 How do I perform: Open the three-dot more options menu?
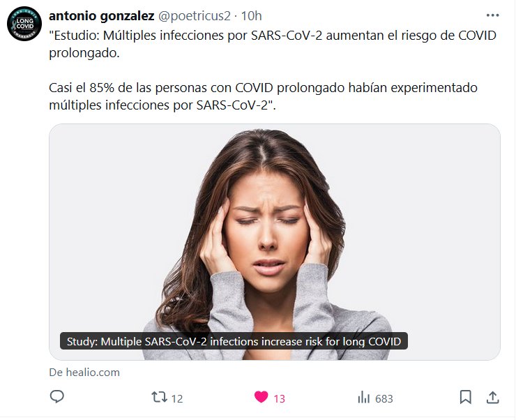pos(492,15)
